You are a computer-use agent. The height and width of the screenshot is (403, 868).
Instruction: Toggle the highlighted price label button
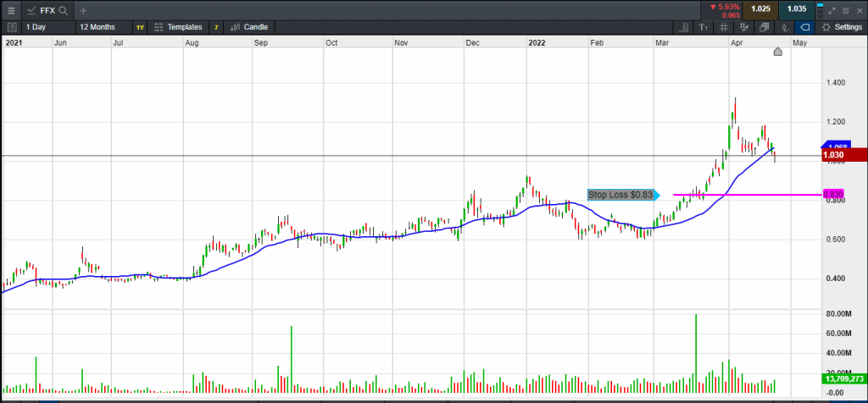coord(804,27)
